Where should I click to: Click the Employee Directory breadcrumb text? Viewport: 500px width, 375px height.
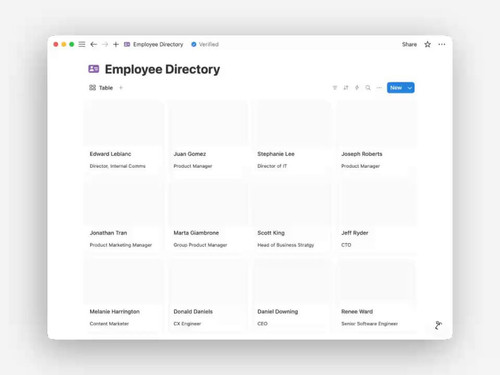click(158, 44)
